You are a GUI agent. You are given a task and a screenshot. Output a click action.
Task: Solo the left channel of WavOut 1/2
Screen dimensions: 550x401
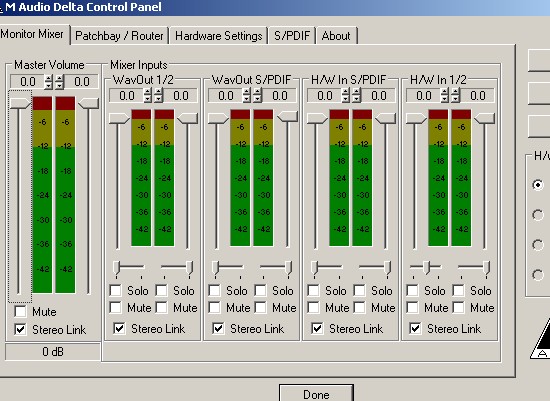pos(115,290)
